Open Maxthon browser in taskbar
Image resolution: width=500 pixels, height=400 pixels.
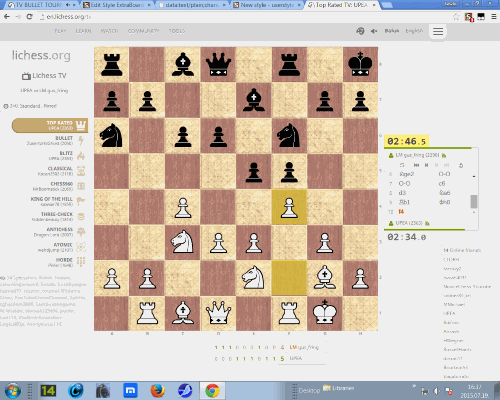coord(130,391)
